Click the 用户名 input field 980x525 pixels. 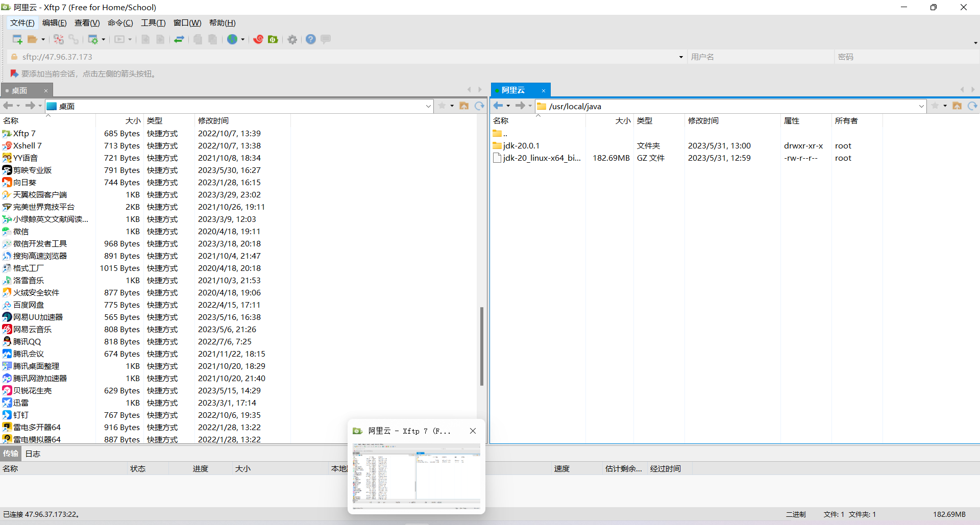(759, 57)
